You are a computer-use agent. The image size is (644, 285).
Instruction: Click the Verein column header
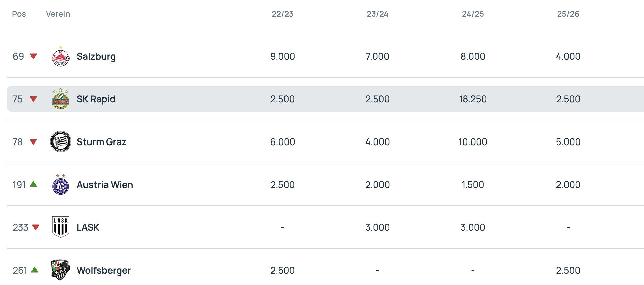[x=58, y=14]
